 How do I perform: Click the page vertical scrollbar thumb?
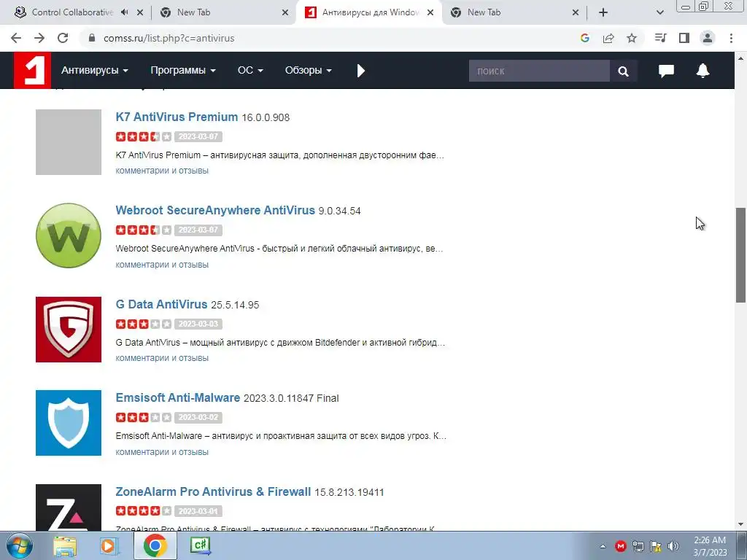(740, 254)
